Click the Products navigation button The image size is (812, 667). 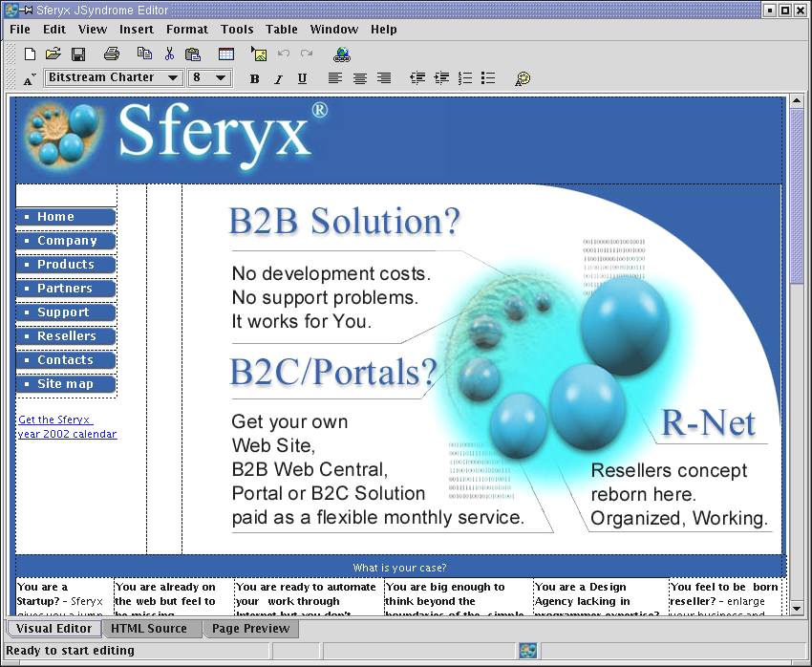[x=66, y=265]
